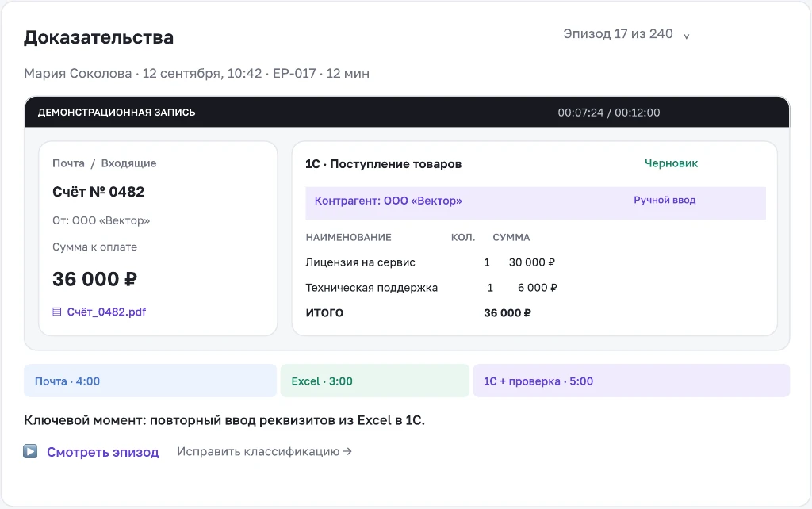
Task: Click the 30 000 ₽ sum cell
Action: point(532,262)
